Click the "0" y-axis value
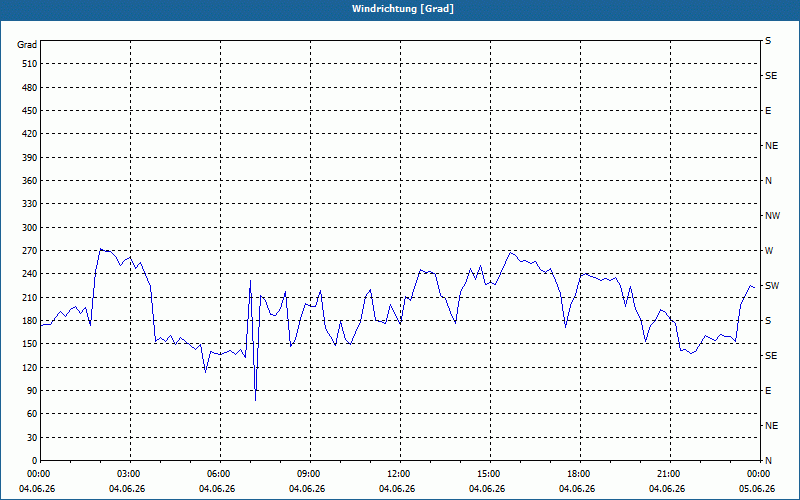Screen dimensions: 800x500 35,460
